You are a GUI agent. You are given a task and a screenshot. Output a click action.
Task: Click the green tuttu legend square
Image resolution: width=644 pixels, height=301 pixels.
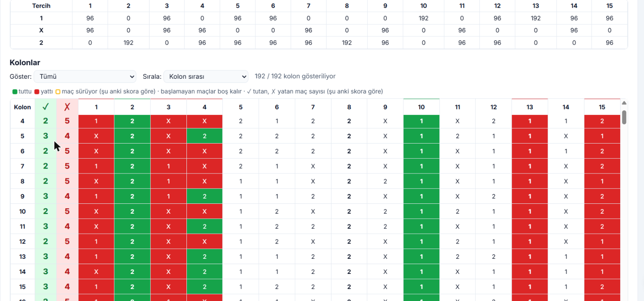coord(15,91)
